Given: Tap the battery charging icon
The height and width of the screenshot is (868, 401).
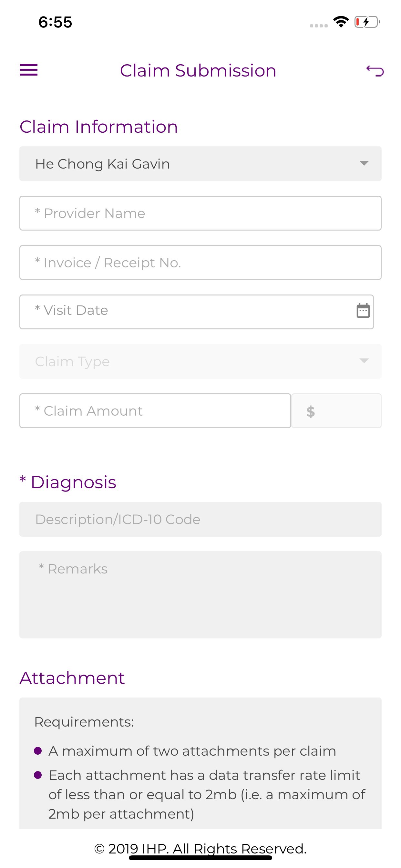Looking at the screenshot, I should click(x=367, y=22).
